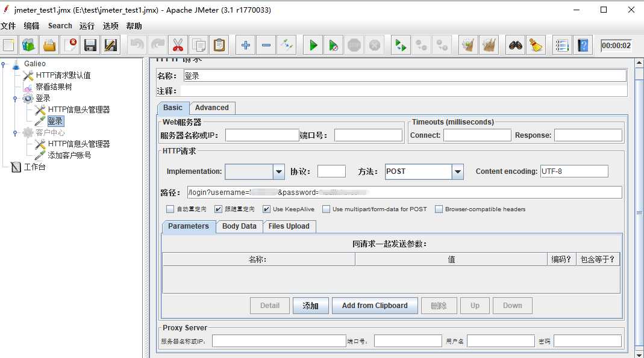
Task: Select 添加客户账号 sampler in tree
Action: pos(69,155)
